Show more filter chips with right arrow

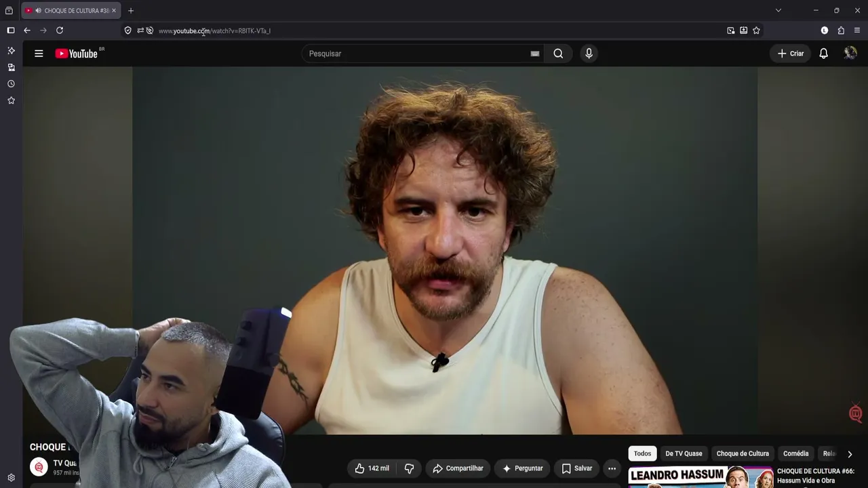point(850,454)
